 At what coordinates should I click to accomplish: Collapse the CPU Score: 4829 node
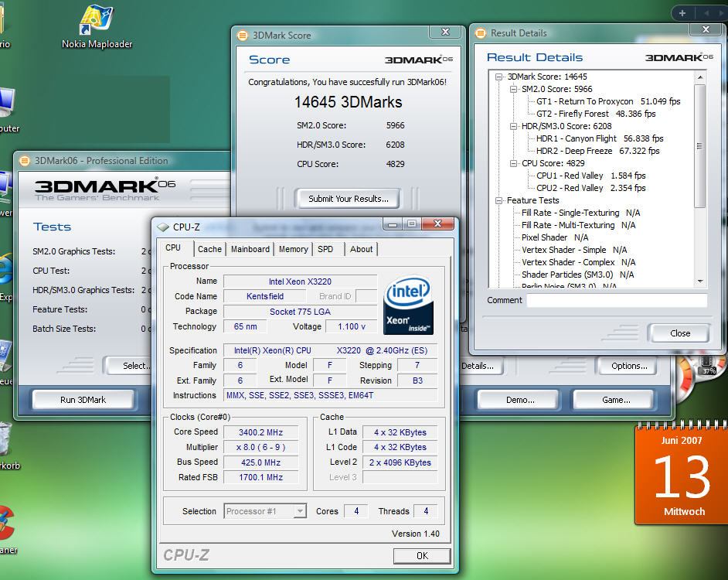pos(513,164)
